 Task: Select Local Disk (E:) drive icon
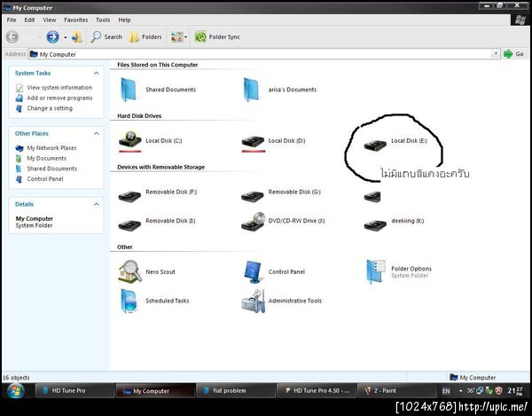click(375, 145)
